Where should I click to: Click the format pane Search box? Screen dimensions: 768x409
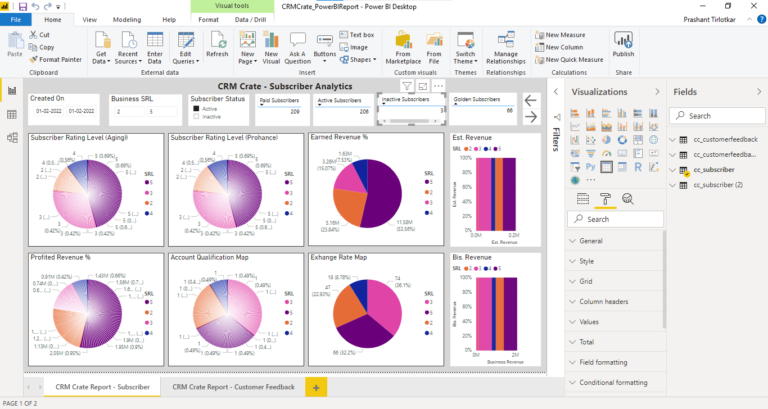pos(616,219)
